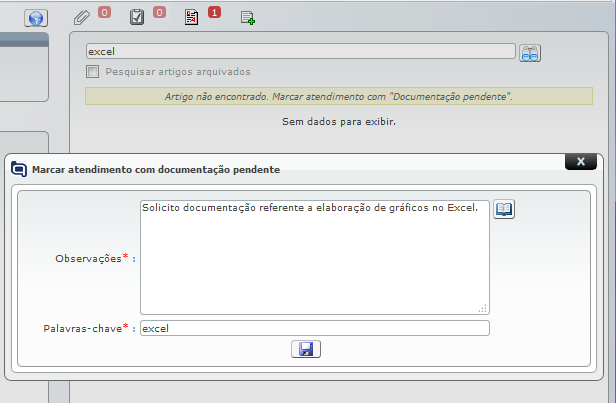The width and height of the screenshot is (616, 403).
Task: Click the open book icon beside Observações
Action: 505,209
